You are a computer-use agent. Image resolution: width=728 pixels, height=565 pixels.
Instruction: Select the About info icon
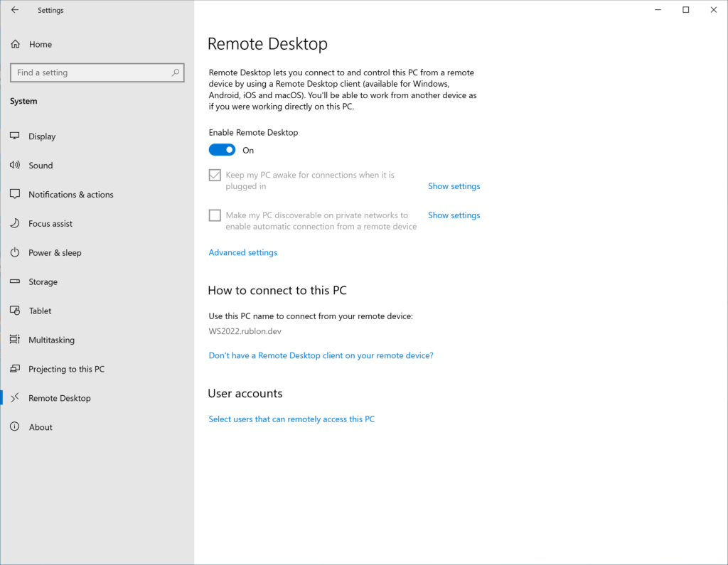15,426
